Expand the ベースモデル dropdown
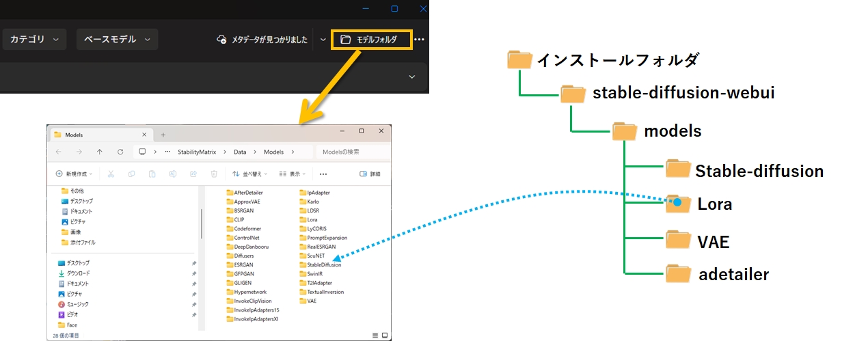The height and width of the screenshot is (341, 868). click(117, 39)
